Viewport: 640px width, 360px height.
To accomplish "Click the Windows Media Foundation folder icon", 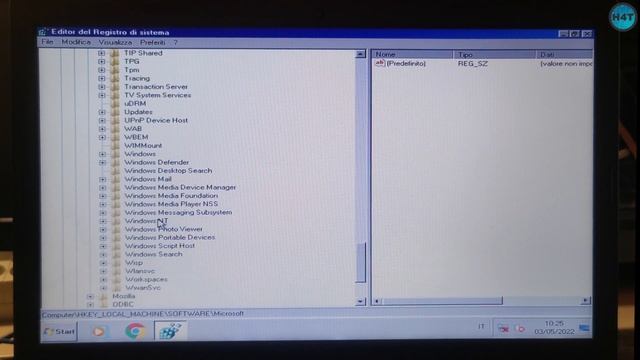I will [116, 196].
